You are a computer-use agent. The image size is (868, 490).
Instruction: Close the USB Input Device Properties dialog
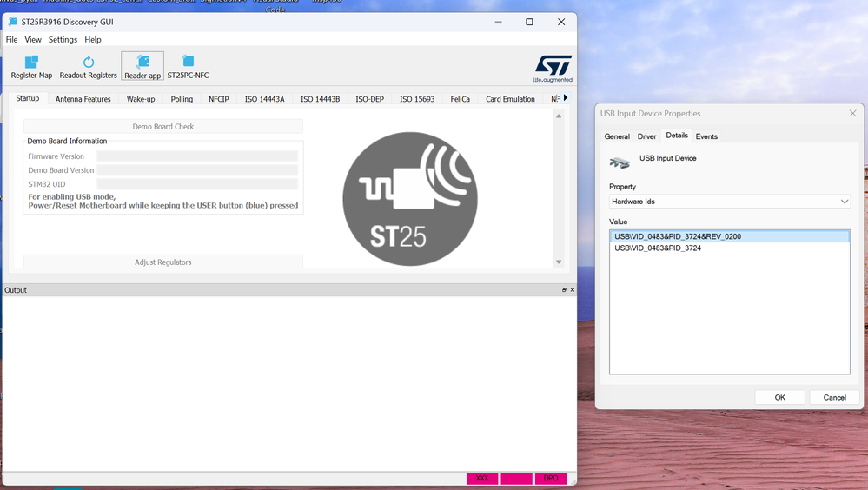pos(852,113)
